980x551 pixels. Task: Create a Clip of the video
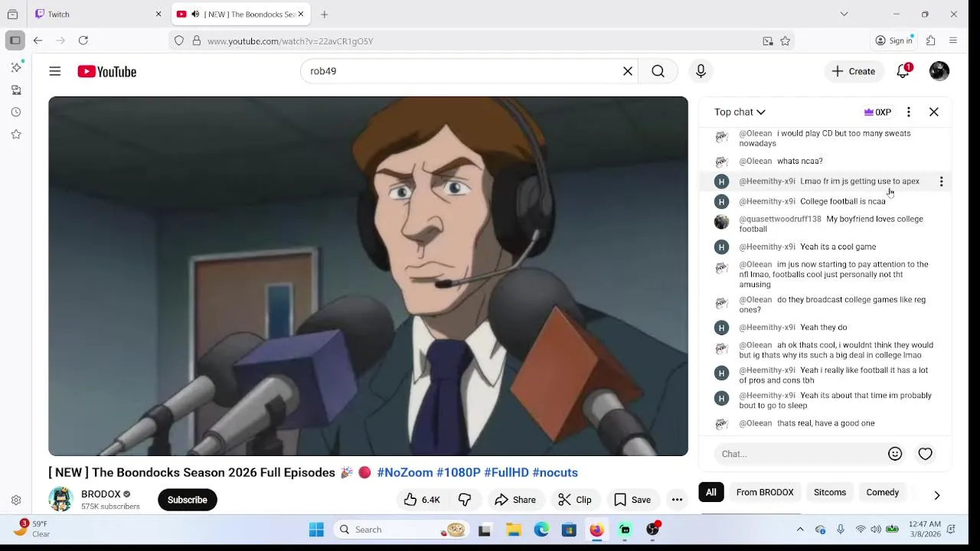575,500
